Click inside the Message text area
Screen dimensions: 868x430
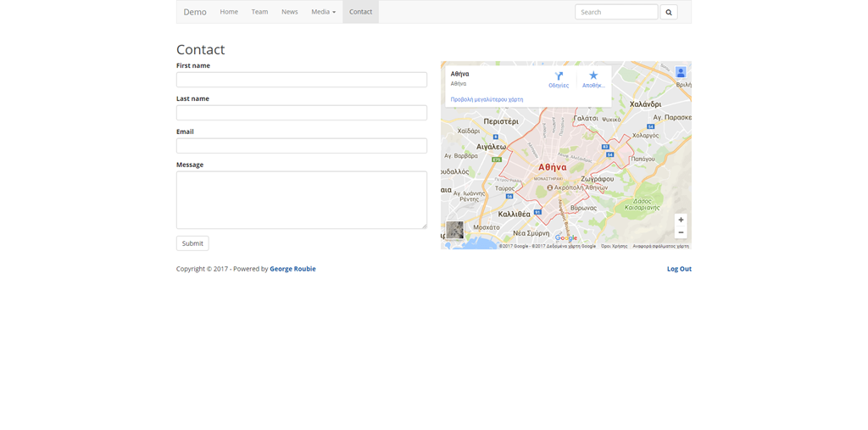pos(301,200)
